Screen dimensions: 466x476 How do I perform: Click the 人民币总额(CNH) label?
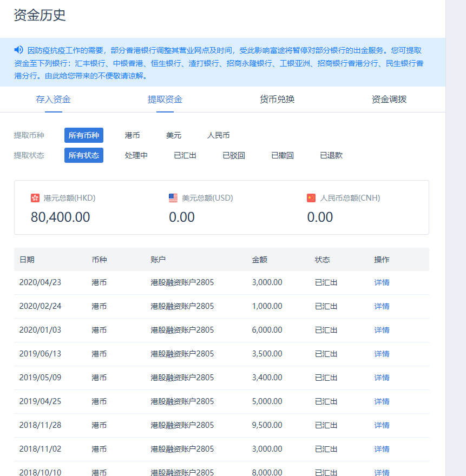pyautogui.click(x=350, y=198)
